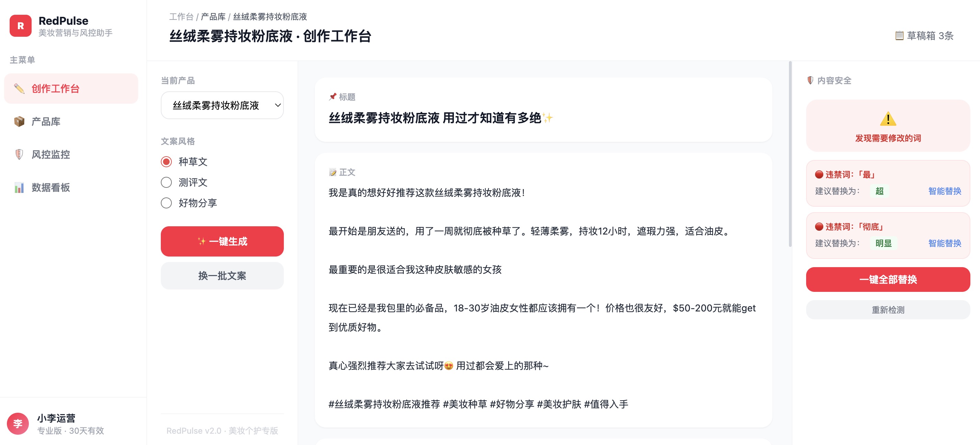
Task: Click the suggested replacement chip 超
Action: point(880,191)
